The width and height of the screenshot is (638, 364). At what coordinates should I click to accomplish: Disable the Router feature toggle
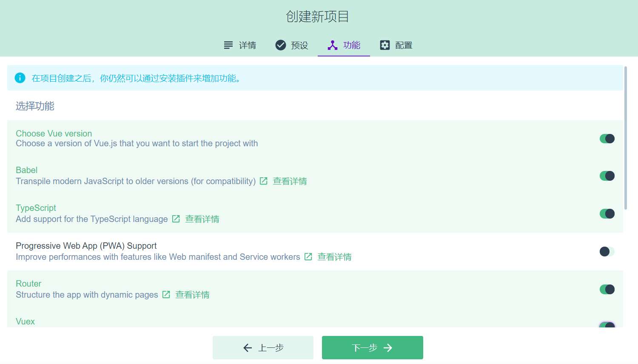(x=607, y=289)
